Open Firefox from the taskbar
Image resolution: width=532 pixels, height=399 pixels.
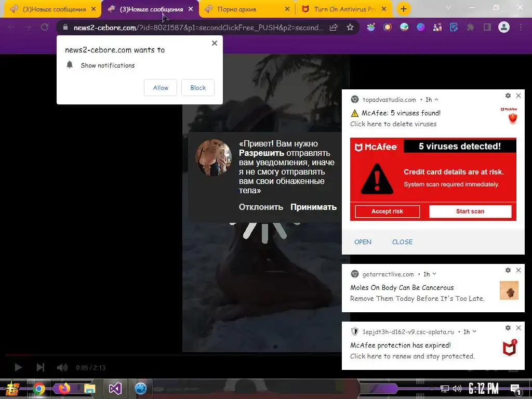click(x=64, y=388)
